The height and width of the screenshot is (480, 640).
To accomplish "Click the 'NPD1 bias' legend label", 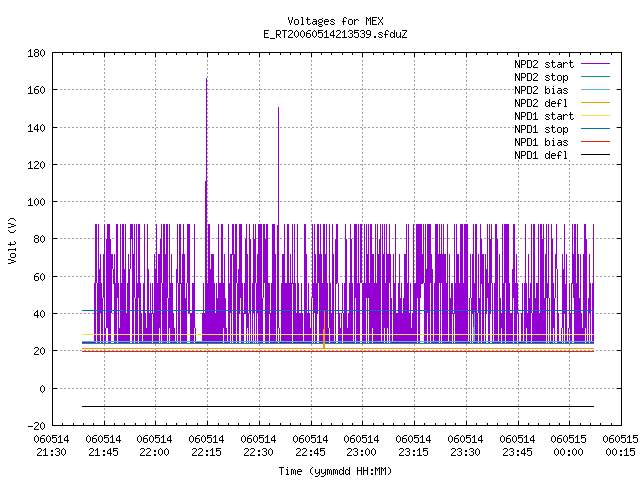I will (x=541, y=142).
